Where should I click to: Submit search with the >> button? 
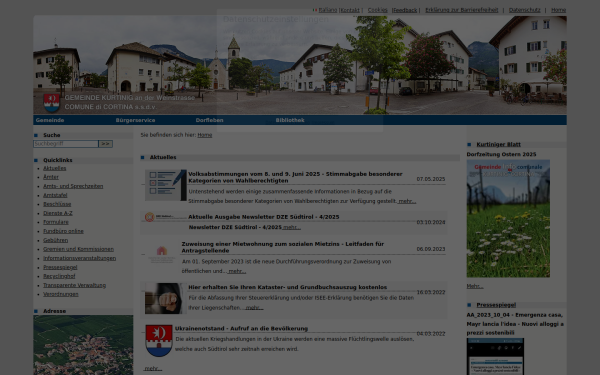(105, 144)
